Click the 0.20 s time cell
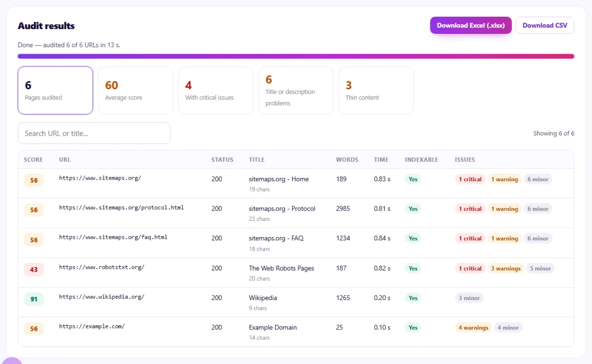The width and height of the screenshot is (592, 364). pyautogui.click(x=382, y=298)
